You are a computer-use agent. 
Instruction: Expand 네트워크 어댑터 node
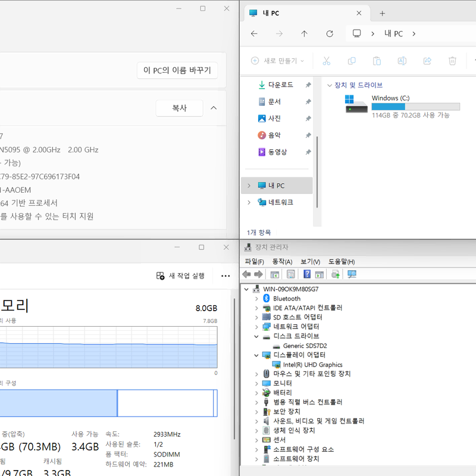click(x=256, y=327)
